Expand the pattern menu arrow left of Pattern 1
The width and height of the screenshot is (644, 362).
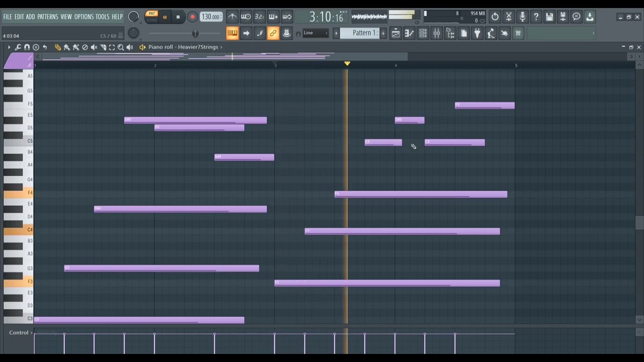coord(336,33)
